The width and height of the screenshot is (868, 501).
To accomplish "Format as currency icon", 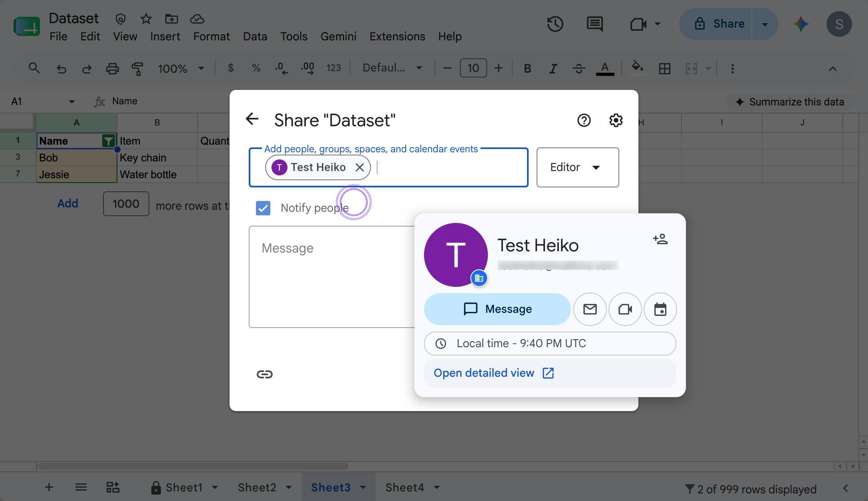I will [230, 68].
